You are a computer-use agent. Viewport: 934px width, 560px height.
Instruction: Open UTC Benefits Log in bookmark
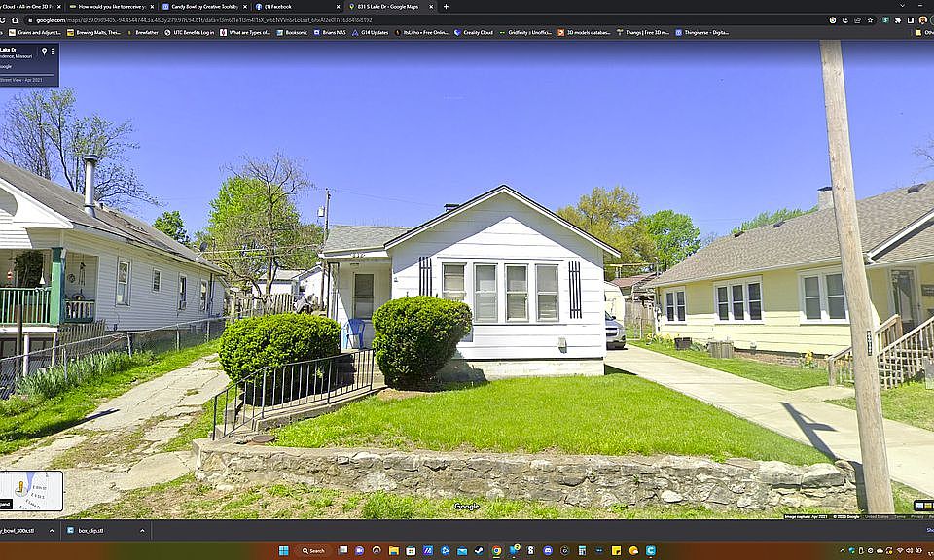pos(190,33)
